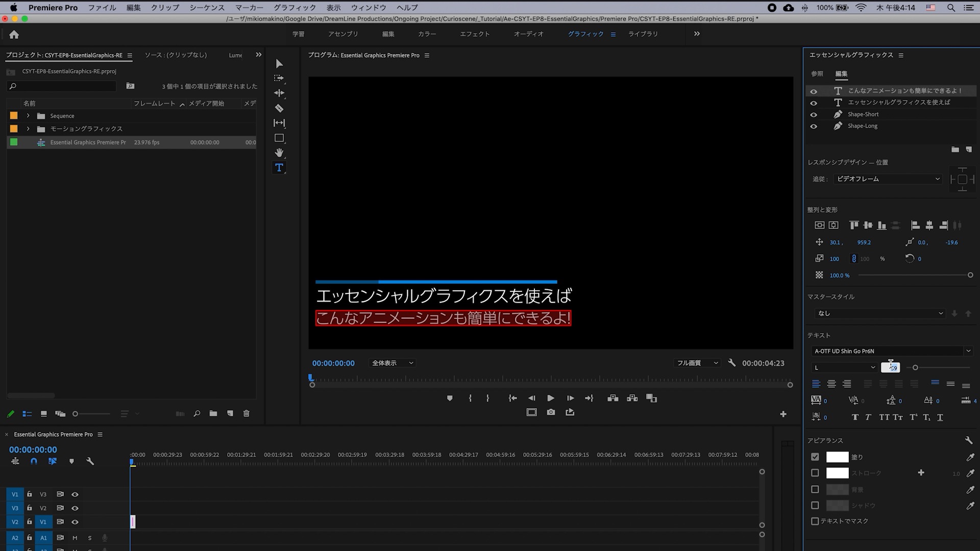Click the Export Frame camera icon

click(551, 412)
